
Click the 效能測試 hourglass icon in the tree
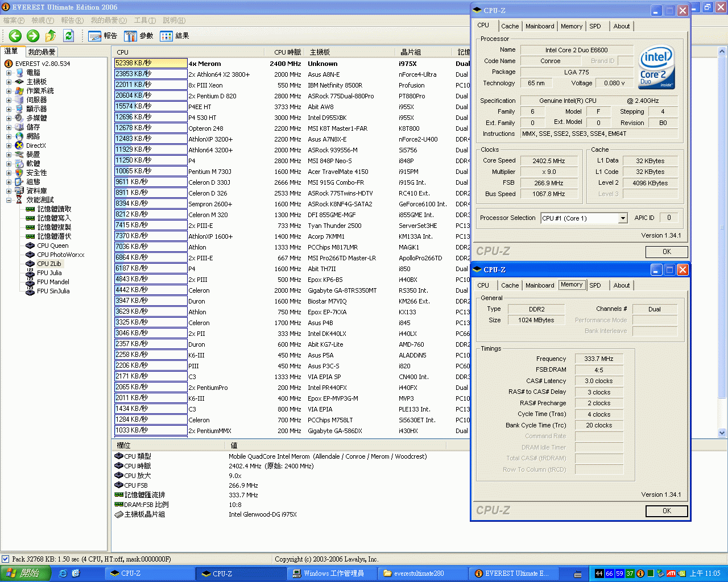pos(19,200)
